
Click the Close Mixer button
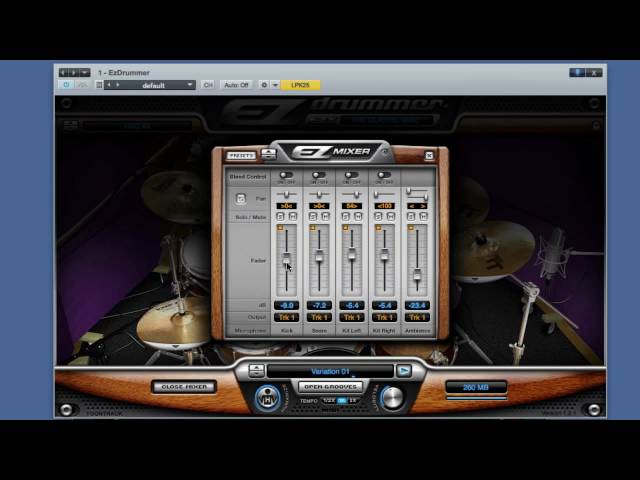[x=184, y=387]
